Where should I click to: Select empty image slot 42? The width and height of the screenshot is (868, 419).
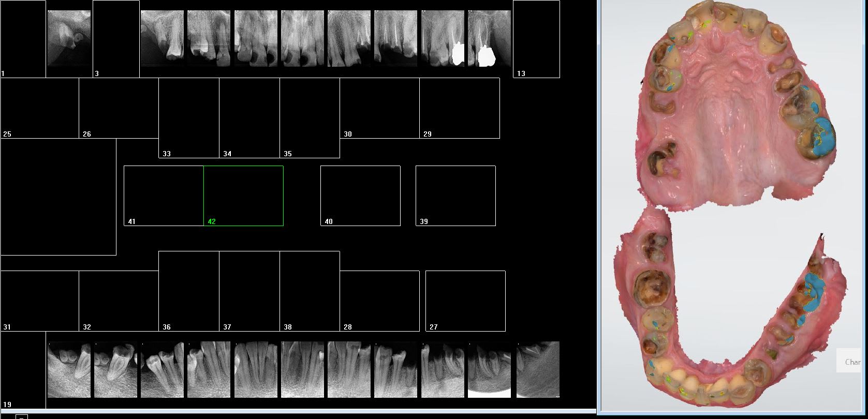pyautogui.click(x=243, y=196)
